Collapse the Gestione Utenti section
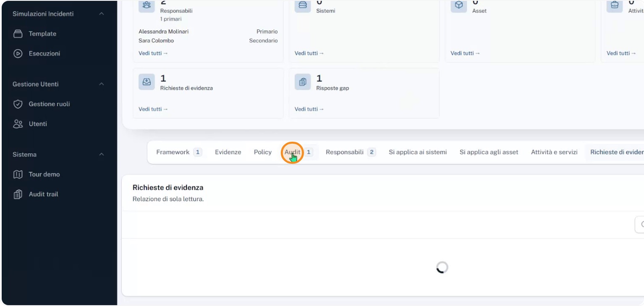The height and width of the screenshot is (306, 644). coord(101,84)
